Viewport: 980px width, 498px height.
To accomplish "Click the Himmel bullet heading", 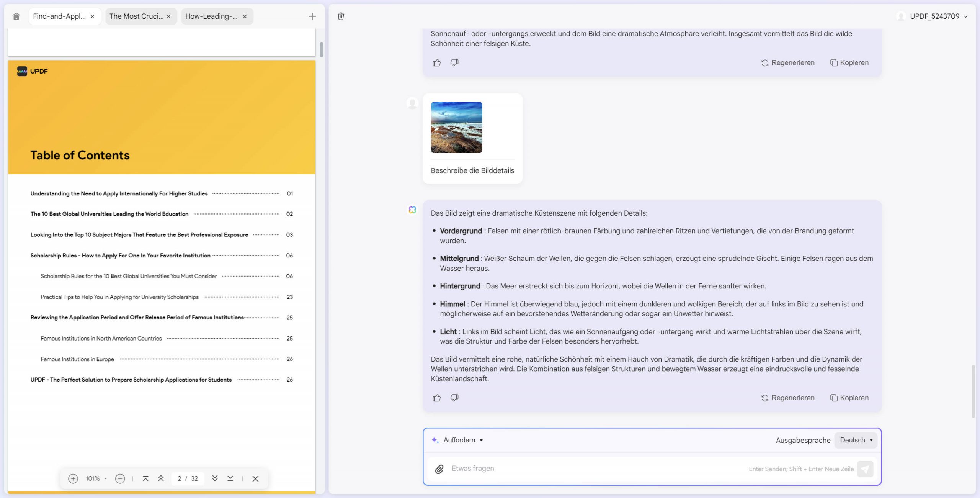I will [x=452, y=304].
